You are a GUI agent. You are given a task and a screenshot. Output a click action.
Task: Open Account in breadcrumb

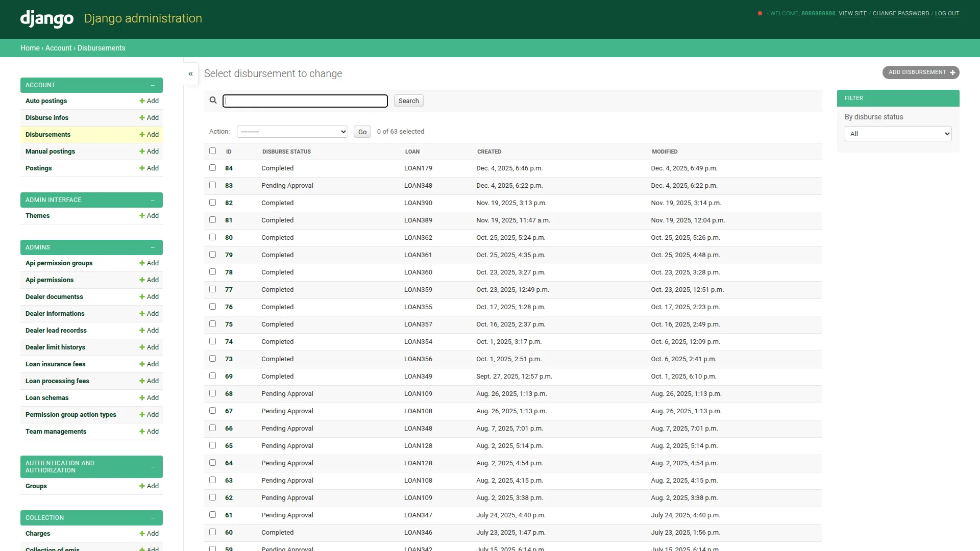pos(58,48)
